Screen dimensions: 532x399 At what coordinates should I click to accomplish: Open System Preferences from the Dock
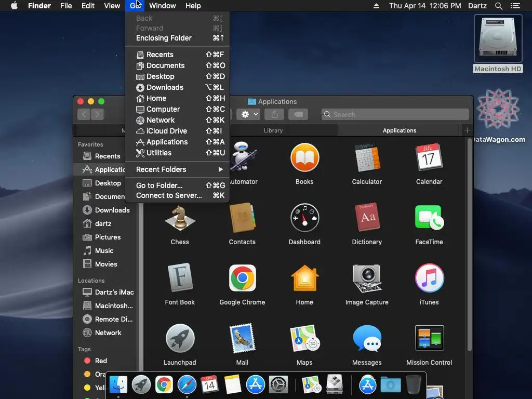(278, 385)
